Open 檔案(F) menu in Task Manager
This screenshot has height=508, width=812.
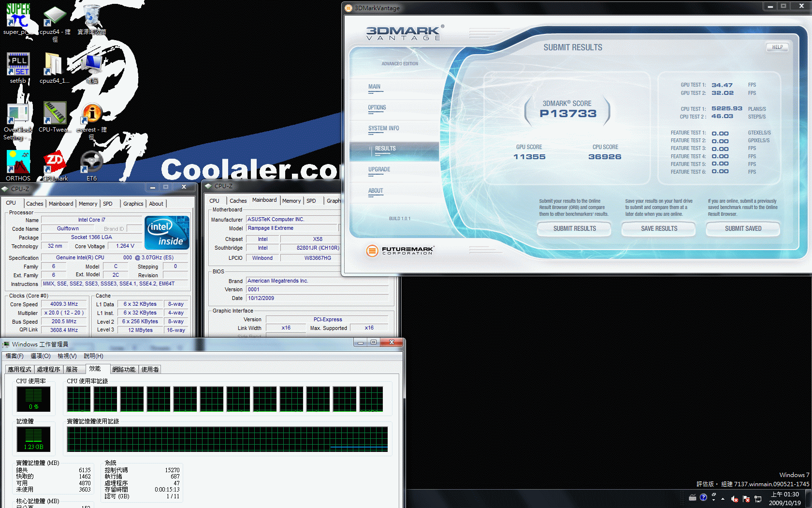click(x=14, y=356)
